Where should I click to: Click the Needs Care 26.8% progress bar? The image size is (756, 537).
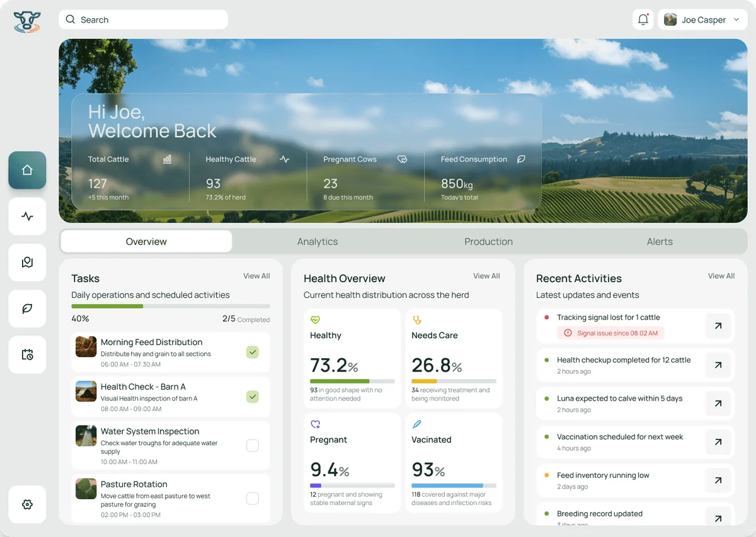454,382
